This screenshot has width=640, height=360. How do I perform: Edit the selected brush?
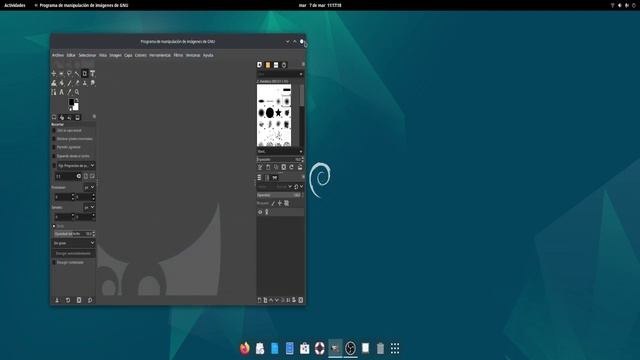click(260, 167)
